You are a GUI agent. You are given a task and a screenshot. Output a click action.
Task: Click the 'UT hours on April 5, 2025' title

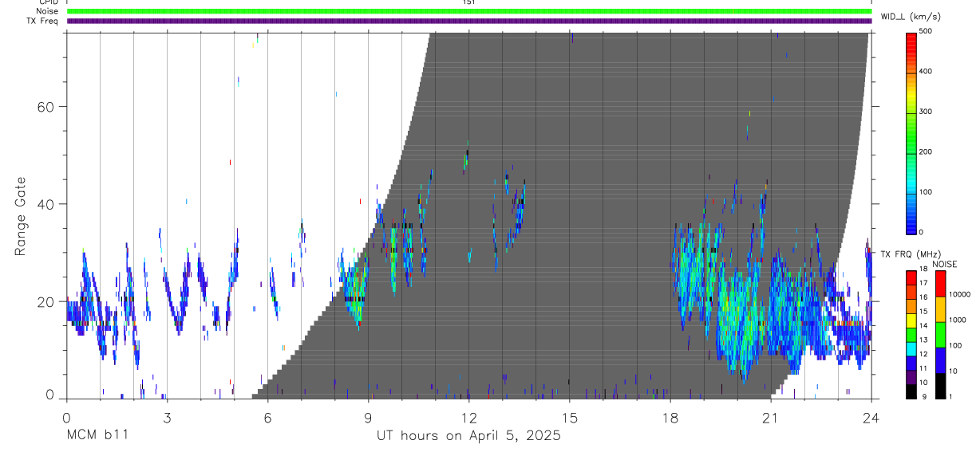pyautogui.click(x=469, y=435)
